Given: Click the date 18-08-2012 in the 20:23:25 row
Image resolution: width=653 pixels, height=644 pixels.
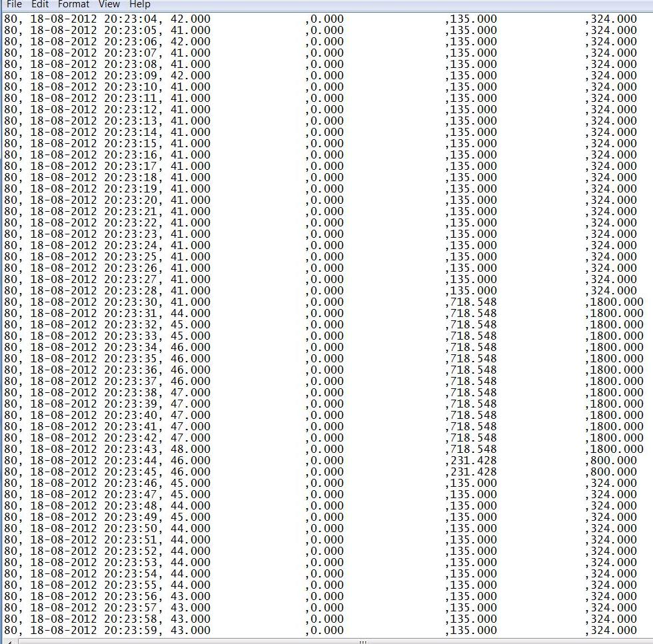Looking at the screenshot, I should 63,257.
